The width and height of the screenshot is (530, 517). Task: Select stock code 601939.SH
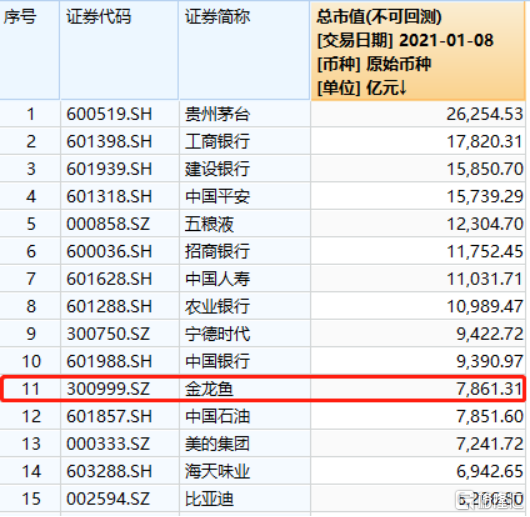click(109, 169)
